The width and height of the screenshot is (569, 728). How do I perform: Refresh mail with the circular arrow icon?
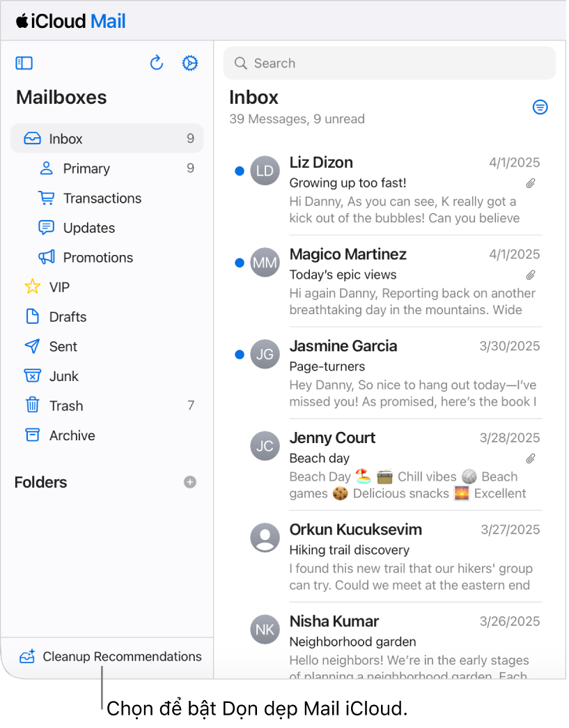[x=157, y=63]
